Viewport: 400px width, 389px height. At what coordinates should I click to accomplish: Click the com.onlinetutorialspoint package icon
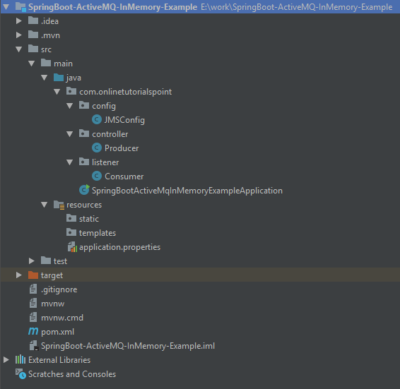pos(71,91)
